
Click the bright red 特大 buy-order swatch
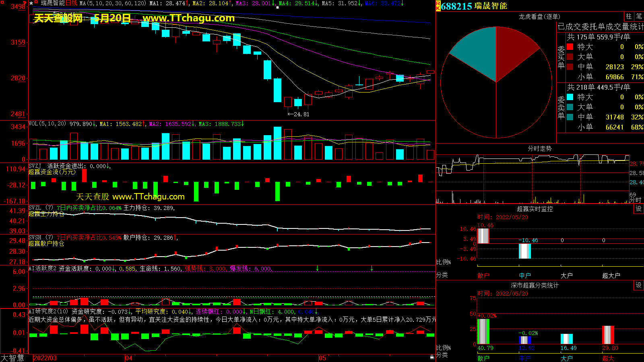[570, 47]
